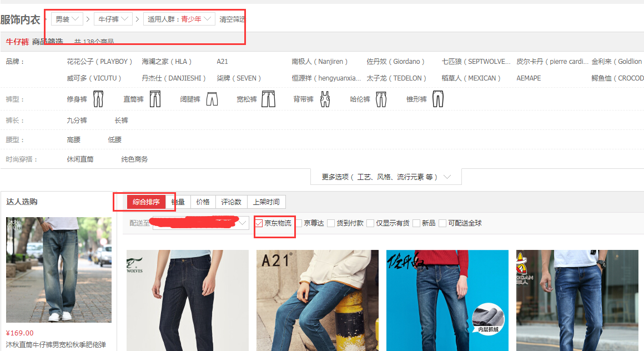Enable the 京尊达 checkbox
Screen dimensions: 644x351
299,223
